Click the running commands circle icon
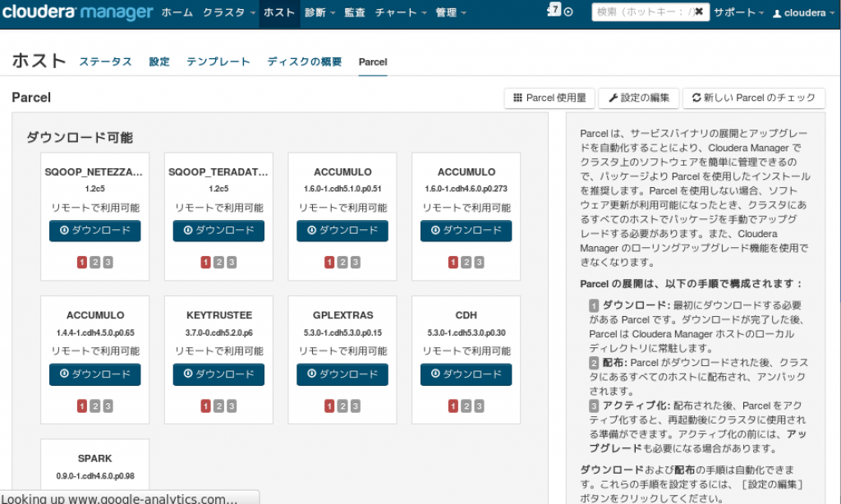 point(568,11)
